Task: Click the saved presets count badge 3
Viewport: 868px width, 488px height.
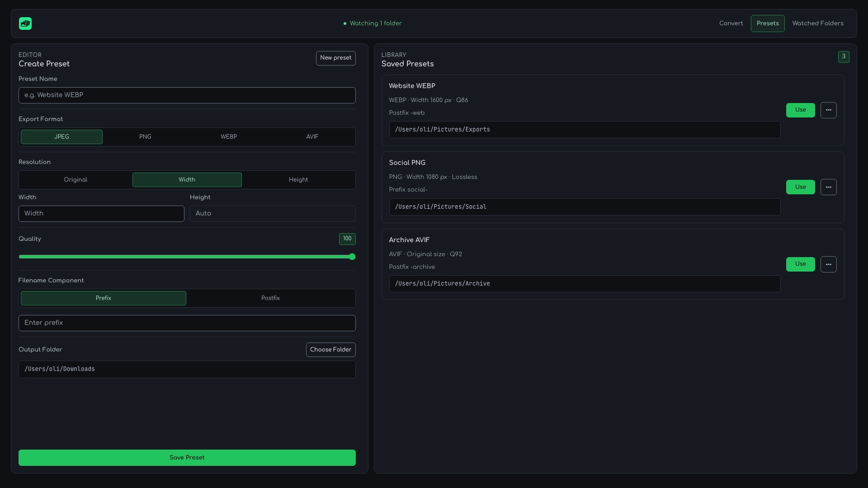Action: 844,57
